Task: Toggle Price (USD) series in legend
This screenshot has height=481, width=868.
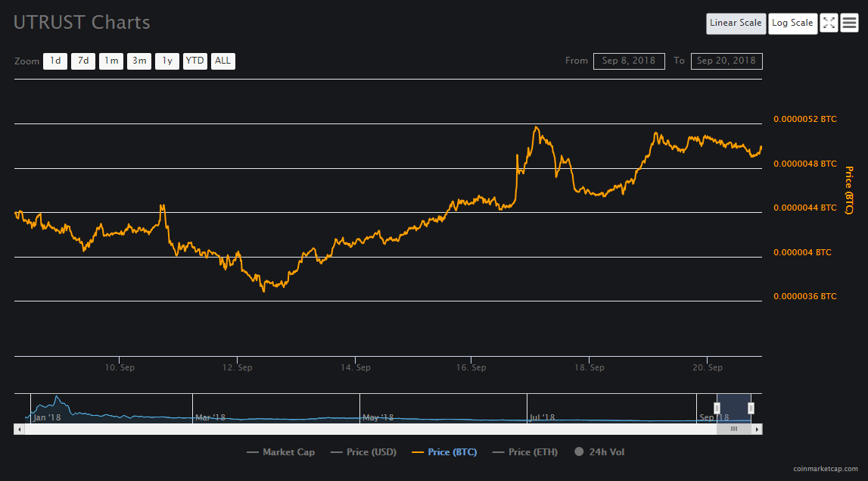Action: click(x=363, y=452)
